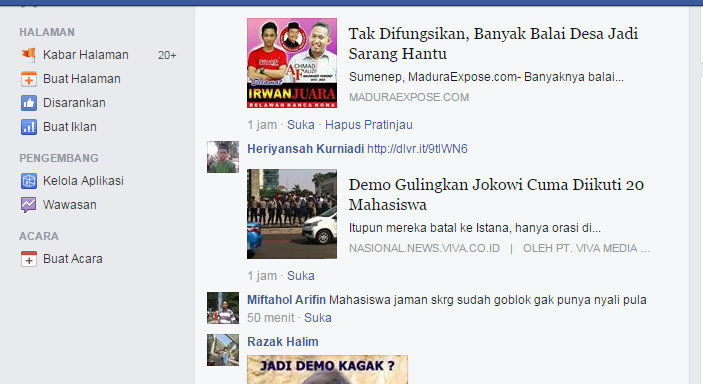Click the Buat Halaman plus icon

point(29,79)
